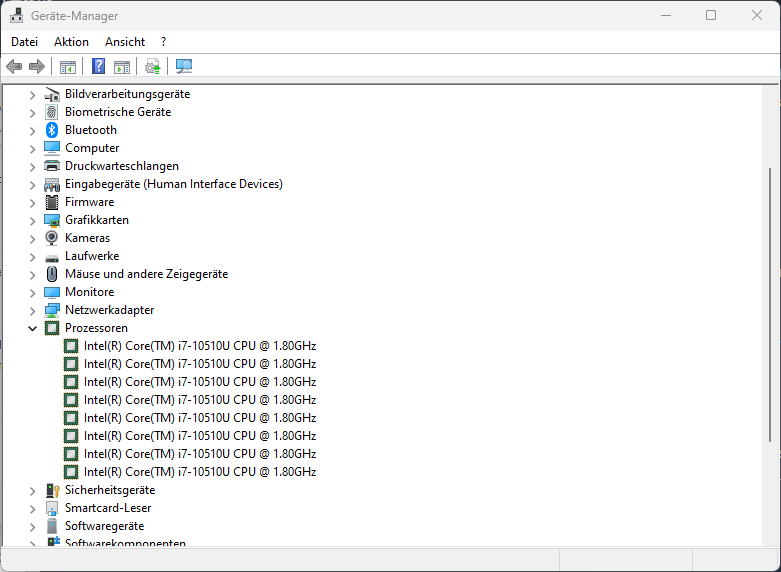Click the vertical scrollbar of device list
Image resolution: width=781 pixels, height=572 pixels.
point(771,300)
